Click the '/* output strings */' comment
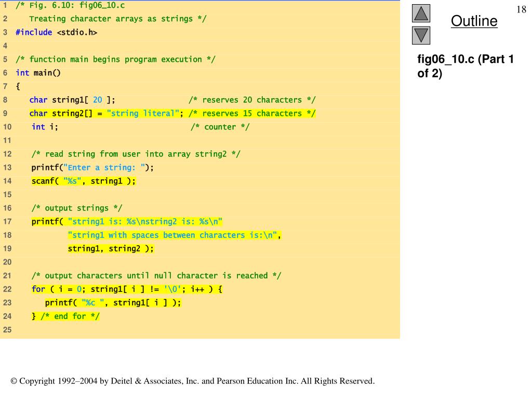This screenshot has width=532, height=399. [x=77, y=208]
